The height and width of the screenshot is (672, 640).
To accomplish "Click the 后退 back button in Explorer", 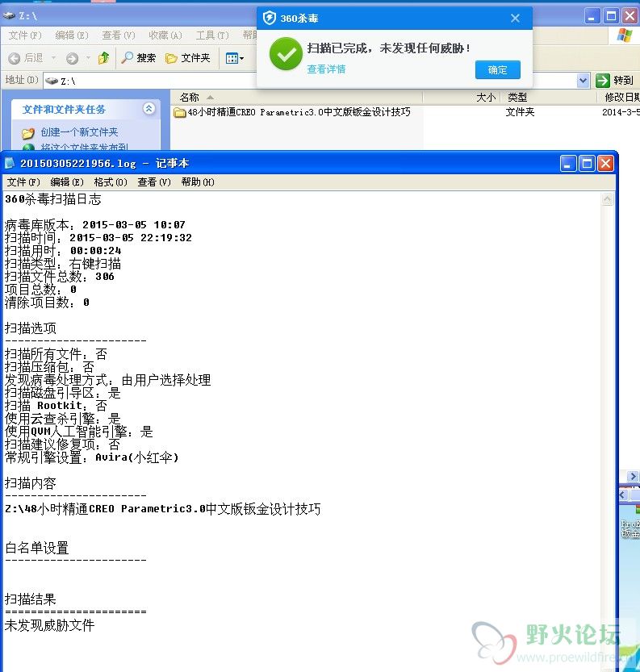I will tap(26, 58).
